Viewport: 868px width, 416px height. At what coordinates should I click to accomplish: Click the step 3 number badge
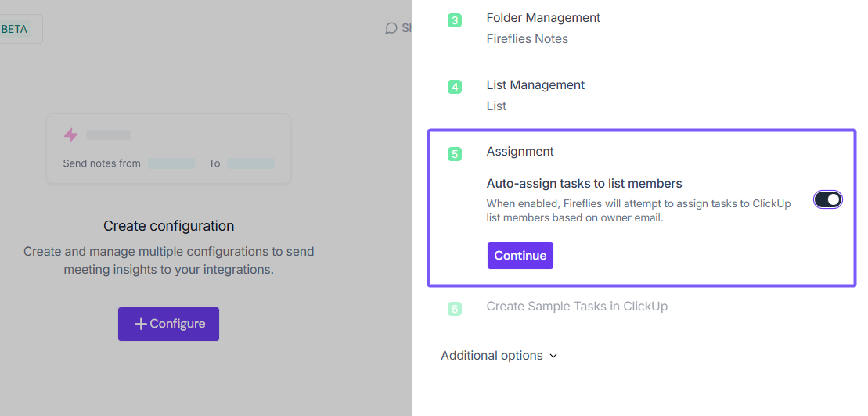(x=455, y=20)
